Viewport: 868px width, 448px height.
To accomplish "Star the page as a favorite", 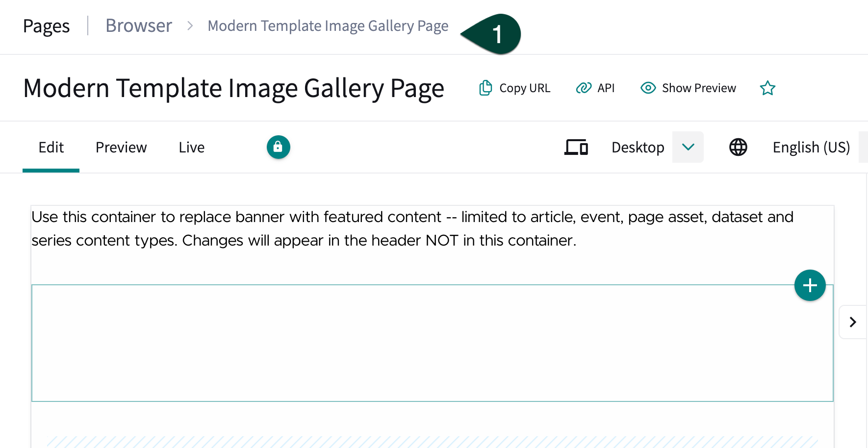I will 767,88.
